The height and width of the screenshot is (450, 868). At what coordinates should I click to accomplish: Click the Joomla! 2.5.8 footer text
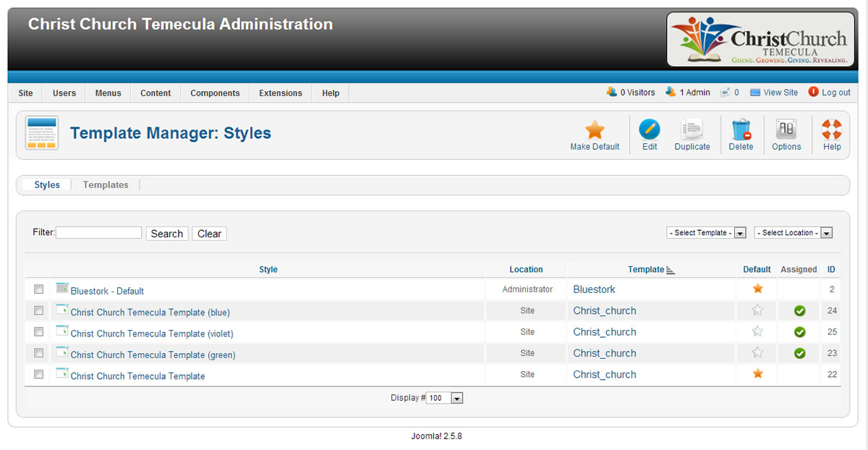pyautogui.click(x=435, y=436)
